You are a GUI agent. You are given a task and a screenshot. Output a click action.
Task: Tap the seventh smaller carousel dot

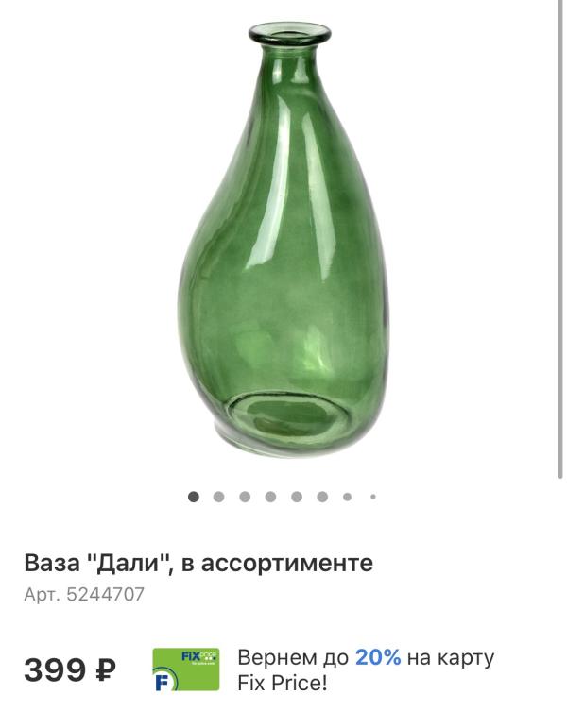(347, 497)
